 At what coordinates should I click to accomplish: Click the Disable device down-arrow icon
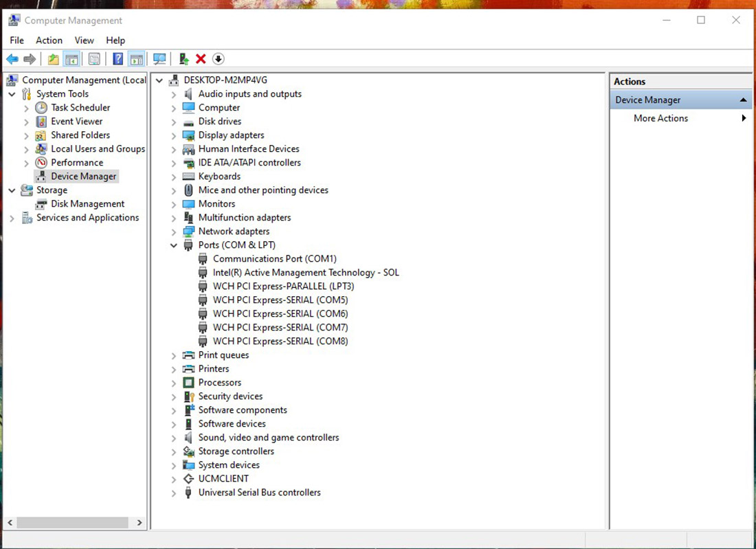[x=219, y=59]
